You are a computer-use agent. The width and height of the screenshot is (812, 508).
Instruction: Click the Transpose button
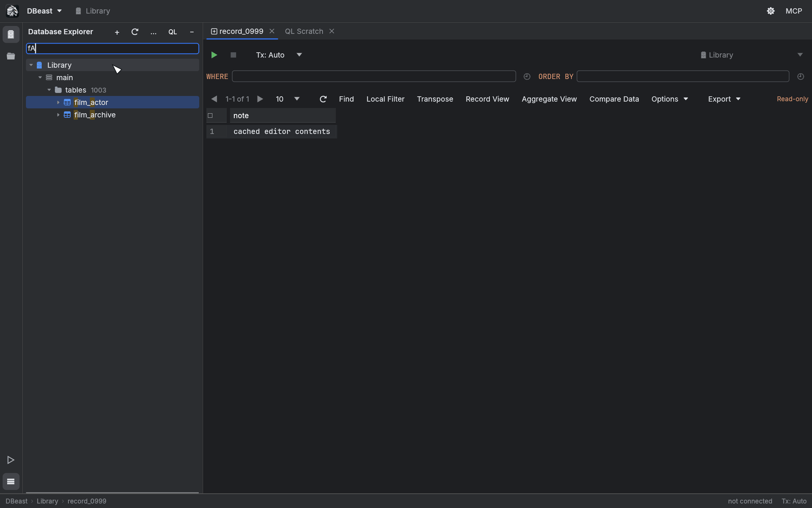(435, 99)
